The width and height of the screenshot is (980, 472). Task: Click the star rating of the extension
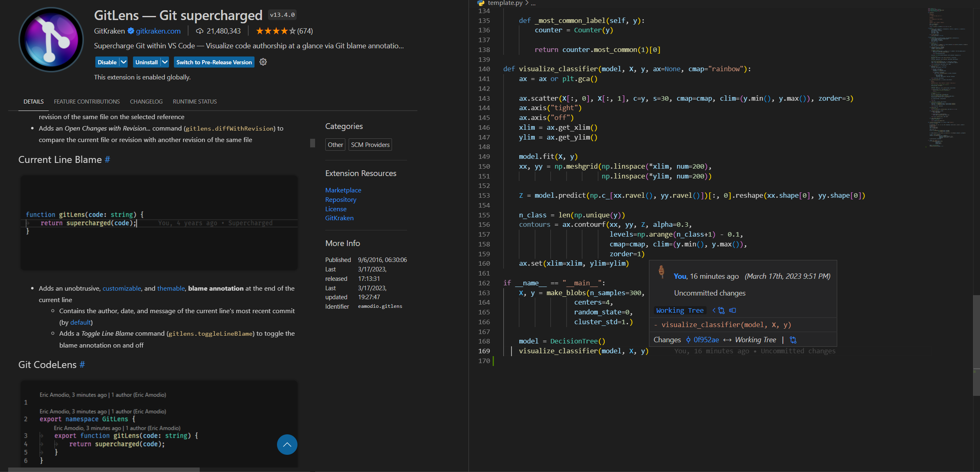coord(275,31)
